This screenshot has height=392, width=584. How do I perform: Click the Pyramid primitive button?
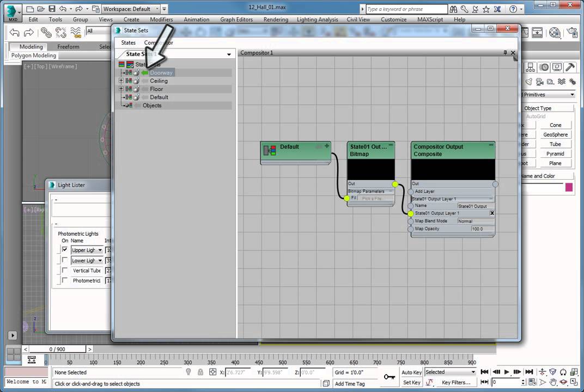pyautogui.click(x=555, y=154)
